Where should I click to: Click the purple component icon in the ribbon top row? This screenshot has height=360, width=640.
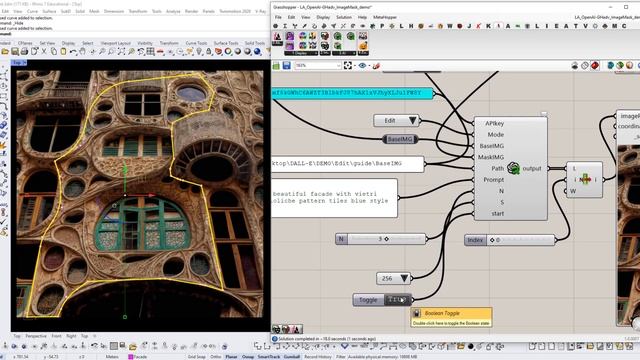click(289, 36)
